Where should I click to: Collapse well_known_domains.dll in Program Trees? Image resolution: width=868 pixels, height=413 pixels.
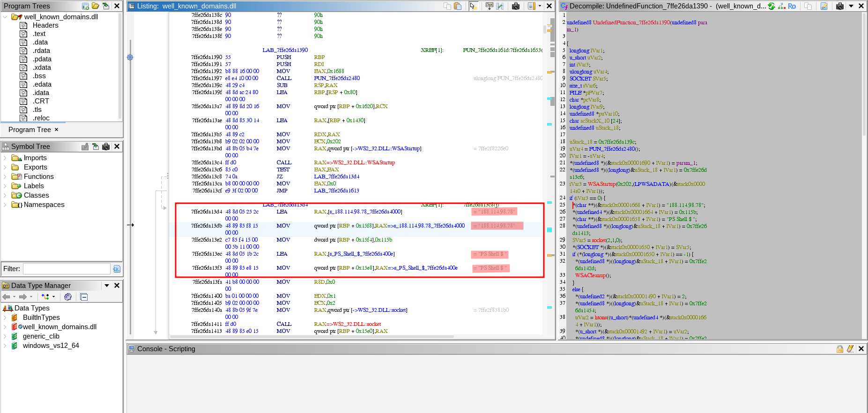point(5,17)
